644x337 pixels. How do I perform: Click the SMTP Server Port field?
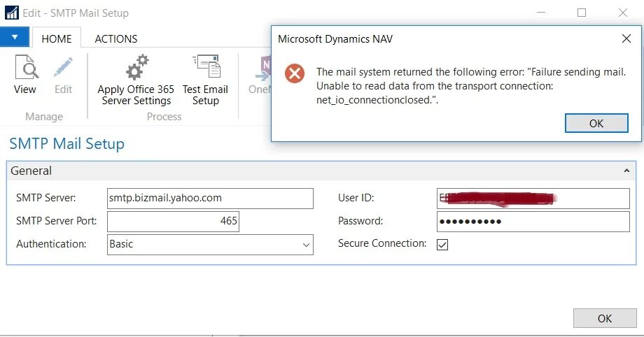(173, 221)
